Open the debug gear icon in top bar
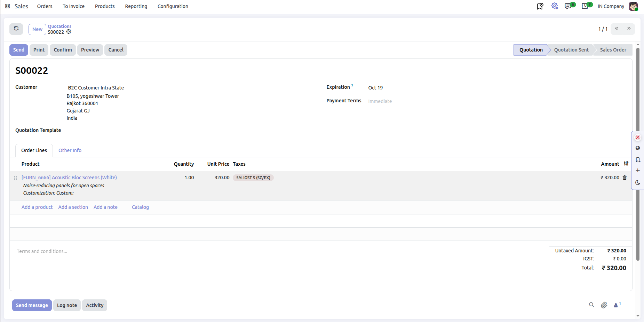 (555, 6)
